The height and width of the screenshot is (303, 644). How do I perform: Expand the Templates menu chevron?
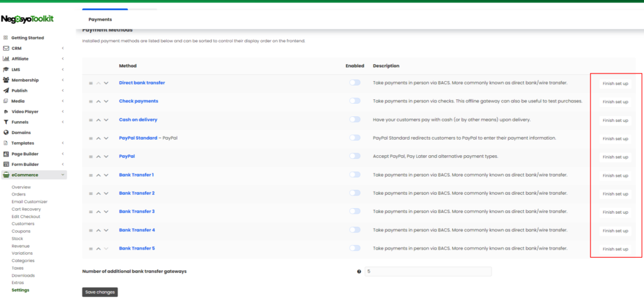point(63,143)
